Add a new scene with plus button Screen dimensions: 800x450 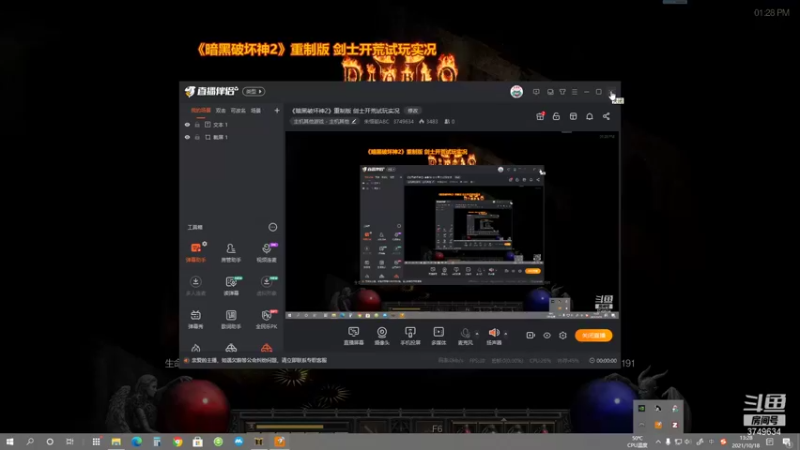tap(277, 110)
